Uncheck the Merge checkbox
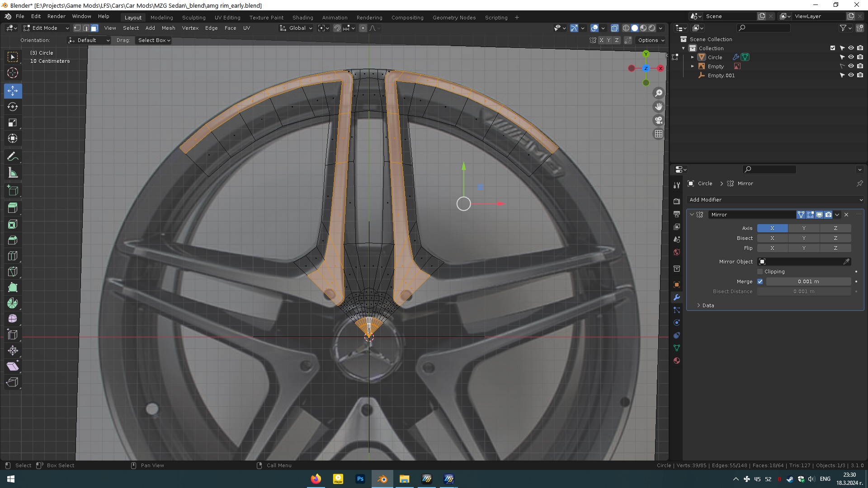This screenshot has height=488, width=868. (760, 282)
